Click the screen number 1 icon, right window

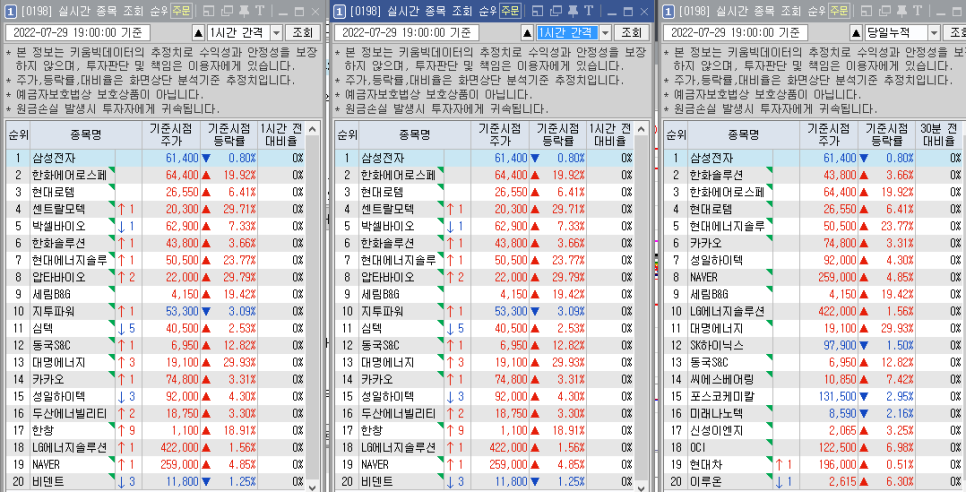point(669,11)
